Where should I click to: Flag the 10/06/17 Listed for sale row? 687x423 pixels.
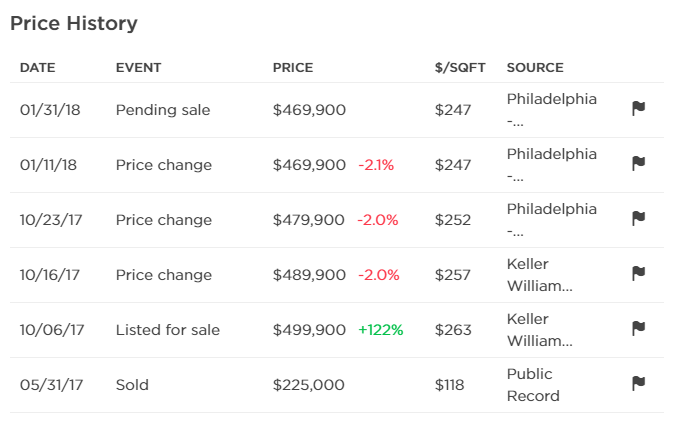[x=638, y=329]
